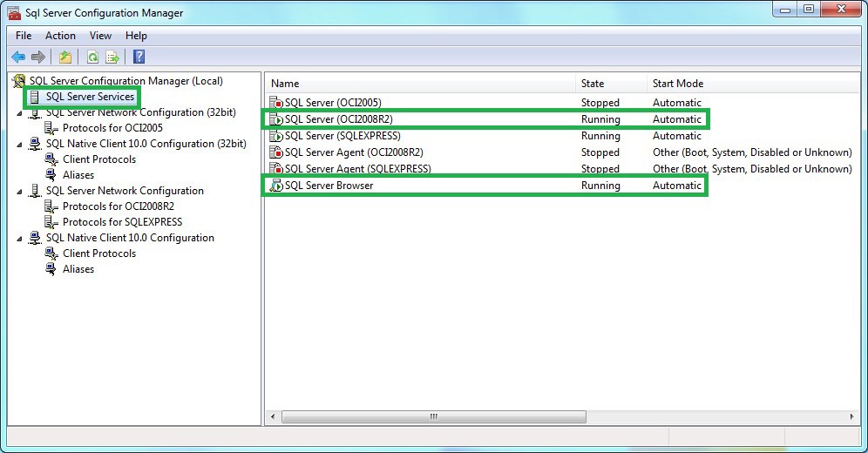The image size is (868, 453).
Task: Click the Up one level folder icon
Action: 65,57
